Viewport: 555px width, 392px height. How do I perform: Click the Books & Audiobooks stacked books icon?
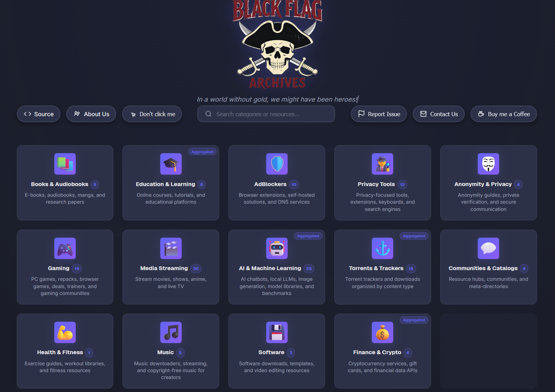[65, 164]
